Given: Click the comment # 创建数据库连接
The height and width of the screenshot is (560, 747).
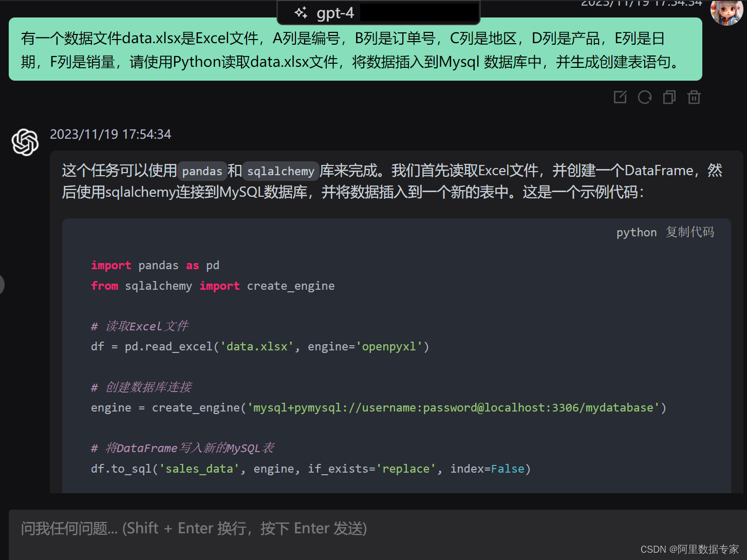Looking at the screenshot, I should click(x=141, y=387).
